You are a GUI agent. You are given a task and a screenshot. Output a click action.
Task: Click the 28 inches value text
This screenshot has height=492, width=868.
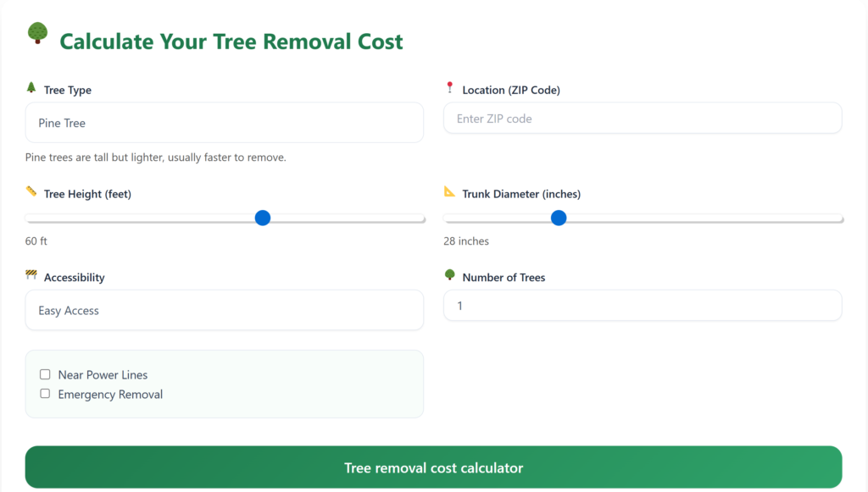[x=466, y=241]
